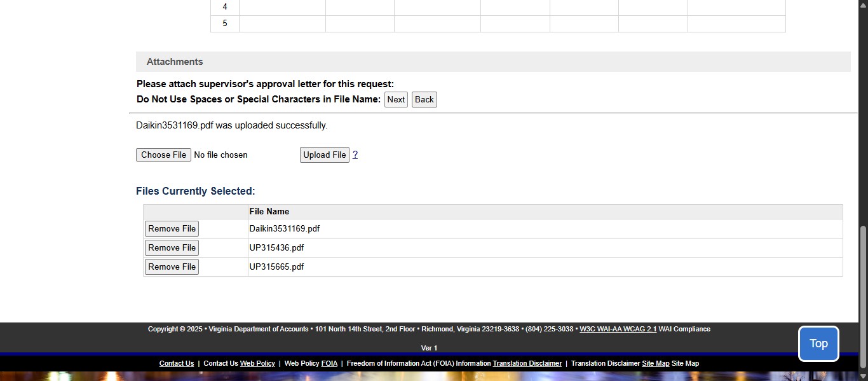
Task: Open the Contact Us link
Action: (x=176, y=363)
